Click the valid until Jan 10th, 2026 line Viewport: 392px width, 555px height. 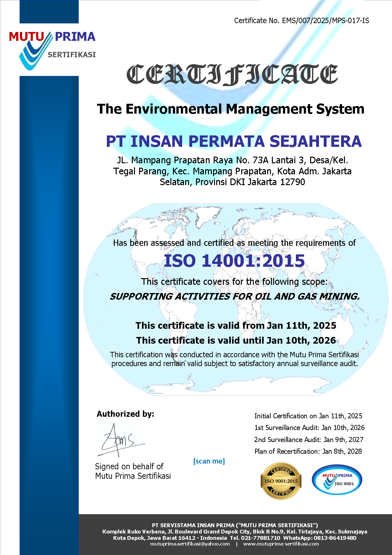236,340
